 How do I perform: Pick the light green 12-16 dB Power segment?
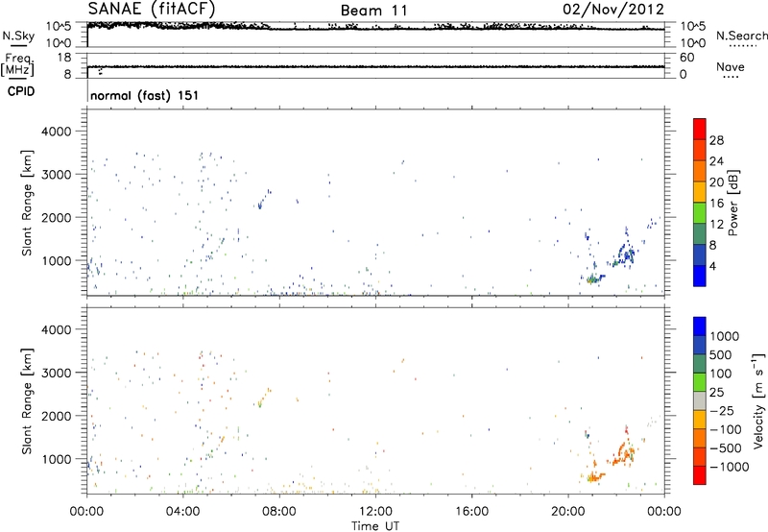[x=700, y=212]
